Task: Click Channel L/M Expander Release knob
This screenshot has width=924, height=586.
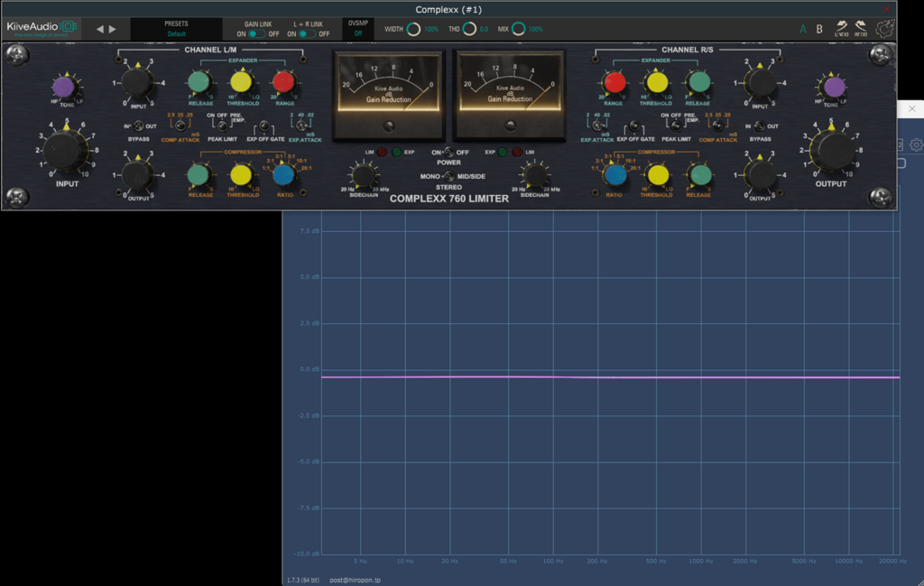Action: pyautogui.click(x=199, y=82)
